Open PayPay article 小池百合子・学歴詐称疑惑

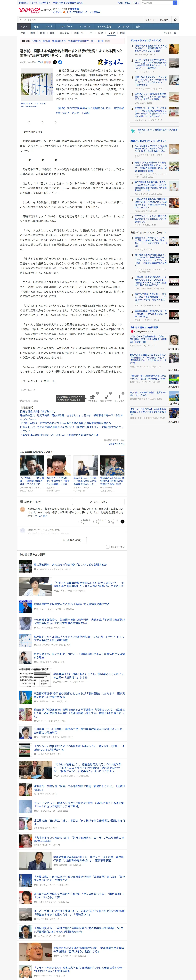[148, 339]
